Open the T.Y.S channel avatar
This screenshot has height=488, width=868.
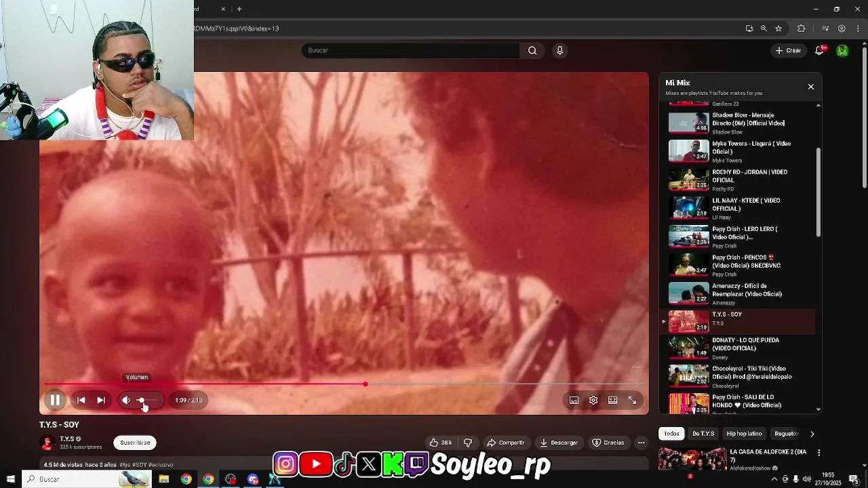click(47, 443)
